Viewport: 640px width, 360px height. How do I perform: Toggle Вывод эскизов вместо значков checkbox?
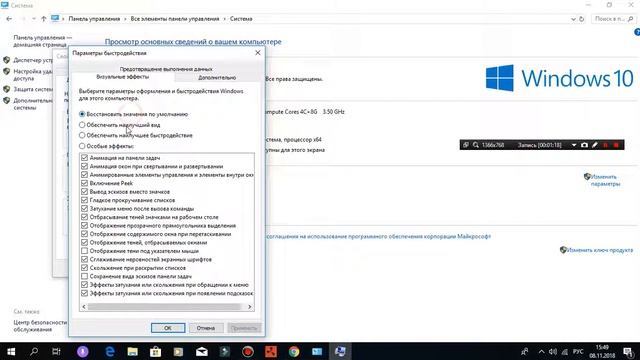(84, 191)
